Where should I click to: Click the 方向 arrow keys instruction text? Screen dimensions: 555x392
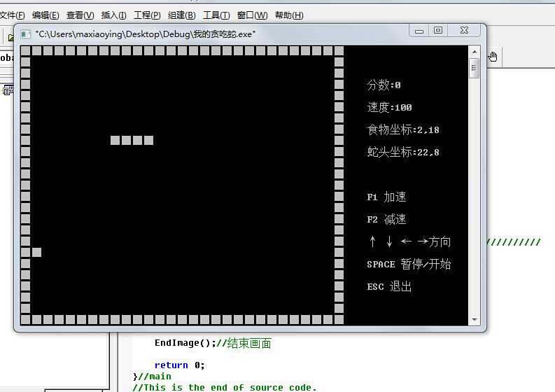409,242
